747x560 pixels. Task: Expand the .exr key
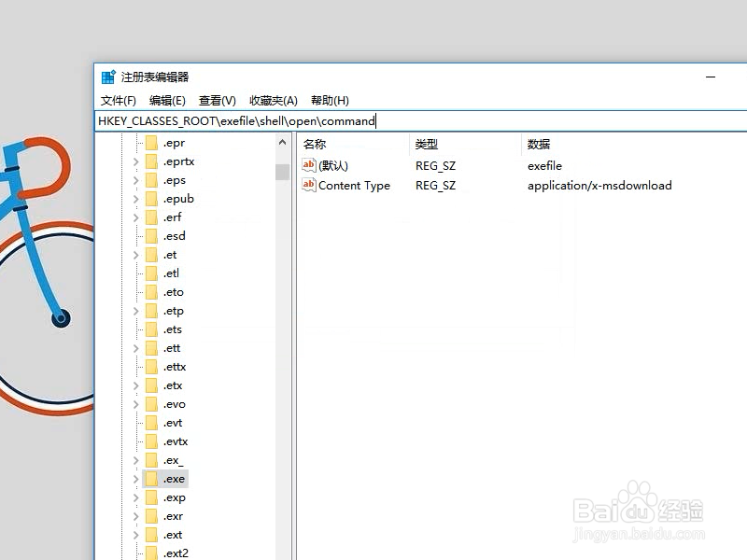coord(135,516)
